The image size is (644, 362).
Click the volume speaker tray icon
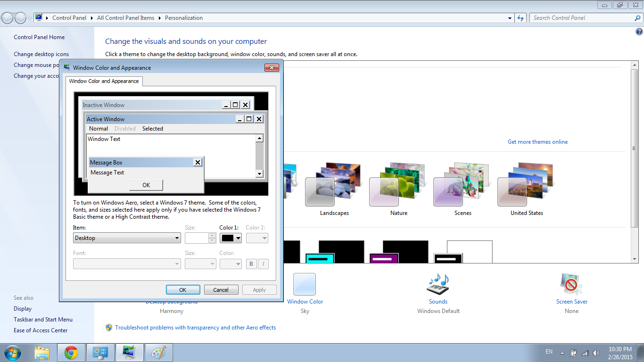(x=596, y=353)
